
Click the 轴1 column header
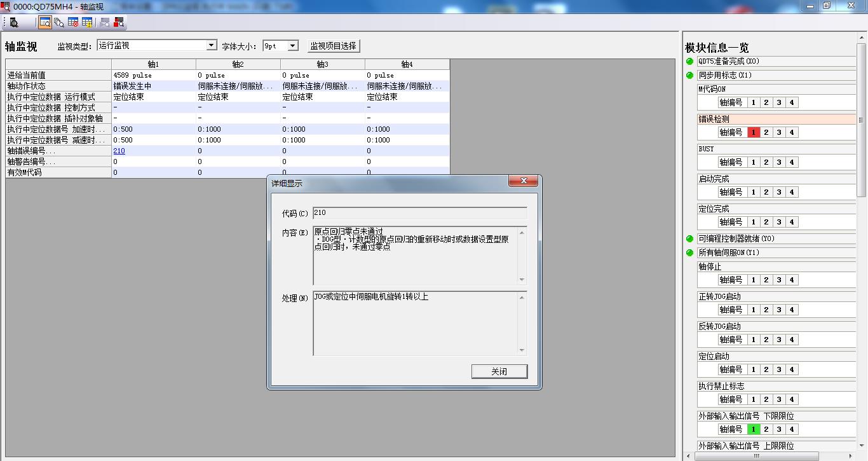click(153, 64)
